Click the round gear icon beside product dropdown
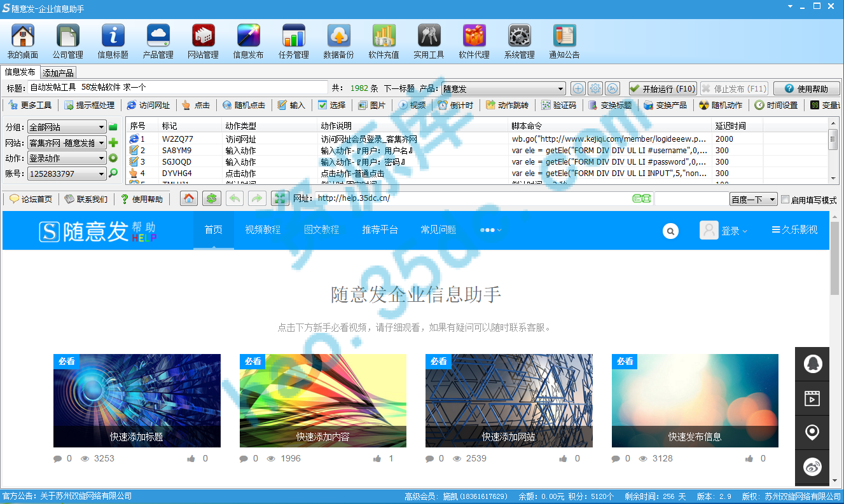This screenshot has width=844, height=504. (595, 88)
